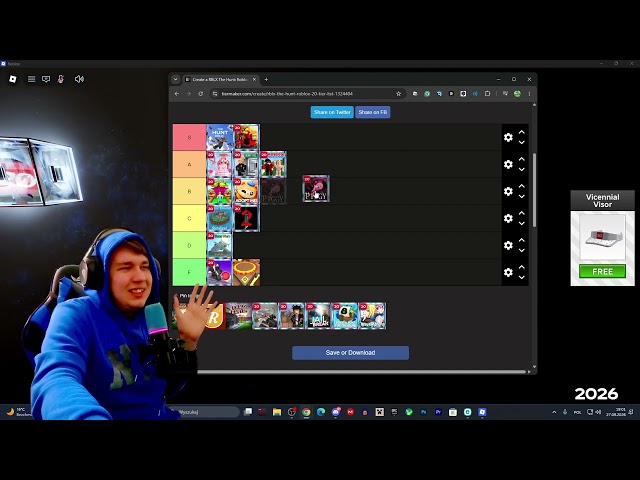Screen dimensions: 640x480
Task: Click Share on Twitter button
Action: click(x=332, y=112)
